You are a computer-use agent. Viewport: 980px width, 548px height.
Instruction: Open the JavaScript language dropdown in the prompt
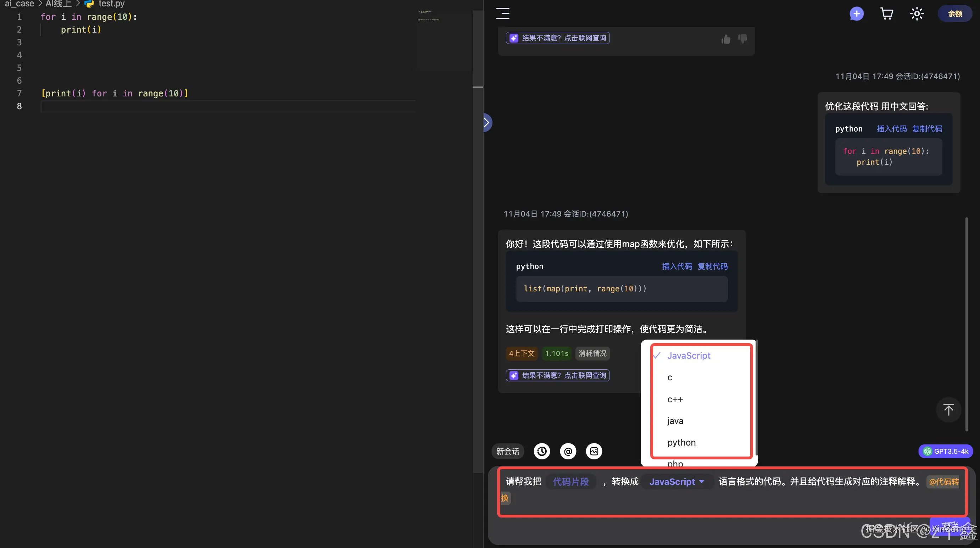676,481
